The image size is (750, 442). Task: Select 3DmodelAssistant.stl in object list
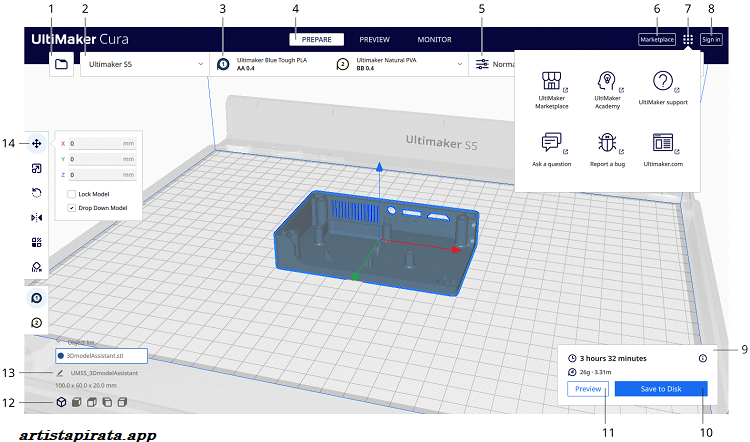tap(101, 356)
